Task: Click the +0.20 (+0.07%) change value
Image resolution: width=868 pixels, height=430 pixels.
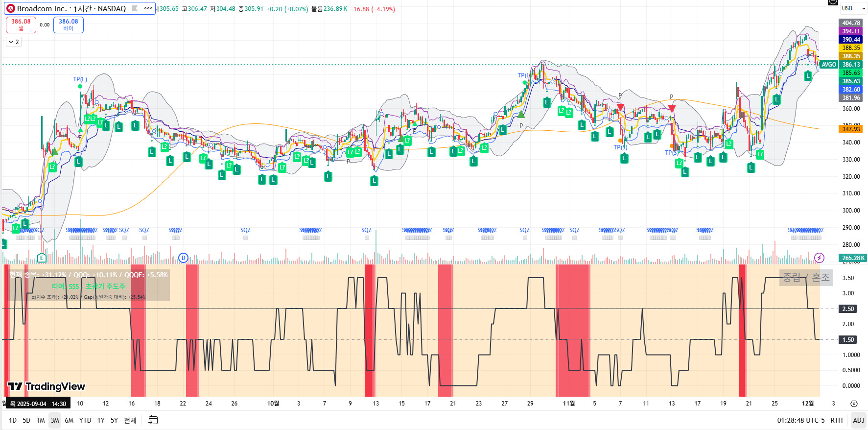Action: pos(287,9)
